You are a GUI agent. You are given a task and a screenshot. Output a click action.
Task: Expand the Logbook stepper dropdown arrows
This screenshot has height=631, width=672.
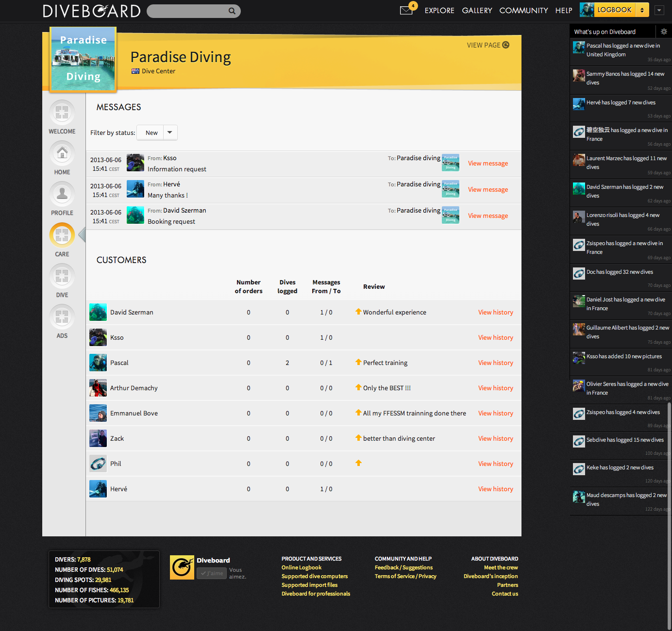pos(642,10)
